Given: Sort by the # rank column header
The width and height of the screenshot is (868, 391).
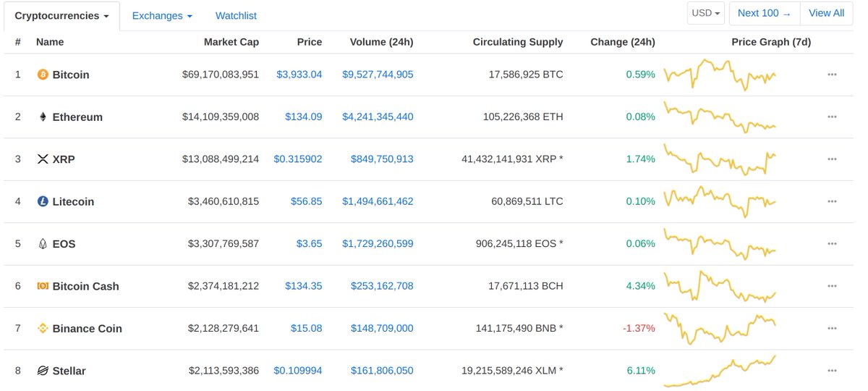Looking at the screenshot, I should pyautogui.click(x=17, y=42).
